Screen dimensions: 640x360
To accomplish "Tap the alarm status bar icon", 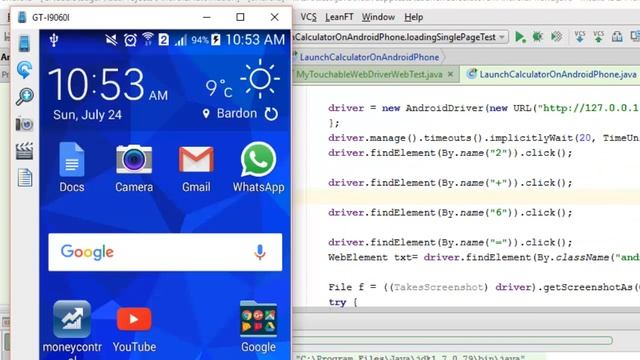I will tap(130, 40).
